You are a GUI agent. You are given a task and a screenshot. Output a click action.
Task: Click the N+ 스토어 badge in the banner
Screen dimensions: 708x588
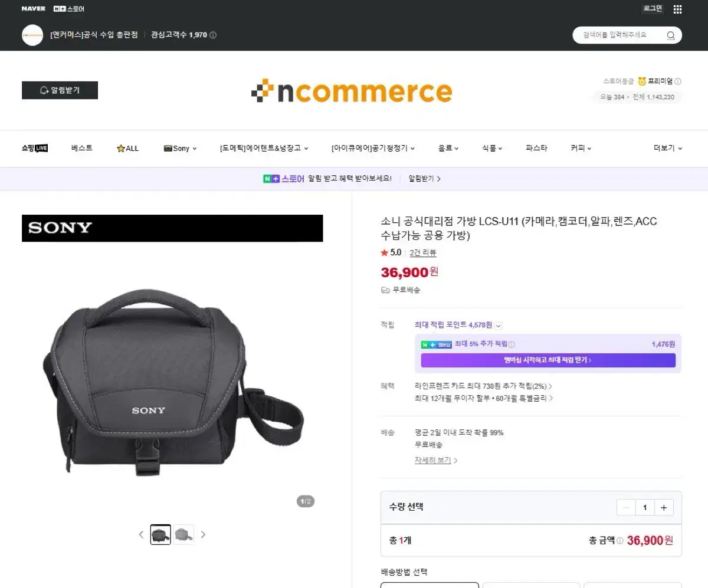(284, 178)
